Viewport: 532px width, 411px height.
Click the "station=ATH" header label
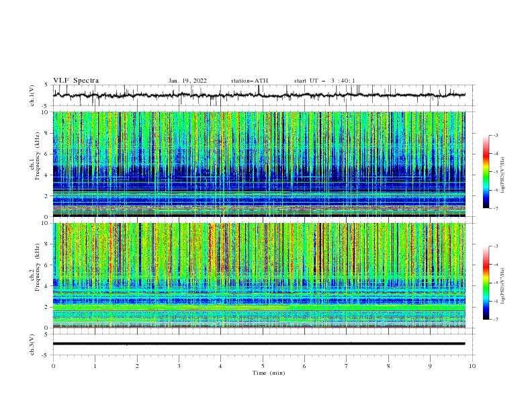click(249, 81)
